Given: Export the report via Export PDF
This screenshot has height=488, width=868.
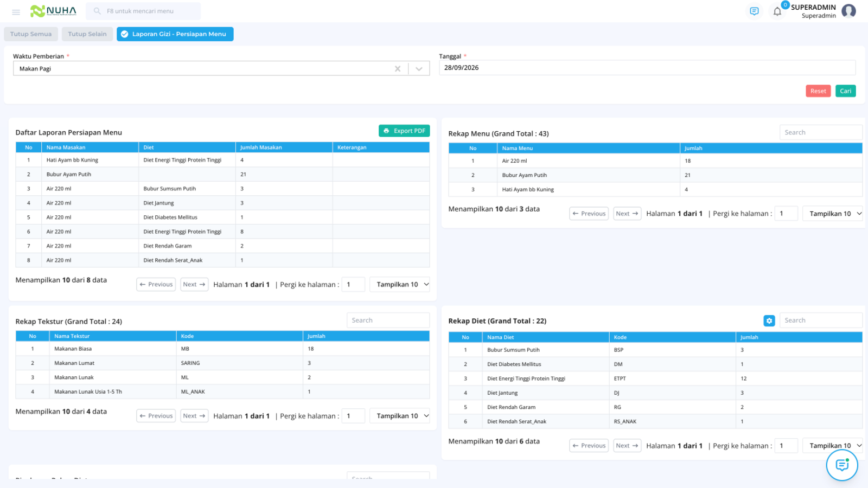Looking at the screenshot, I should [404, 131].
